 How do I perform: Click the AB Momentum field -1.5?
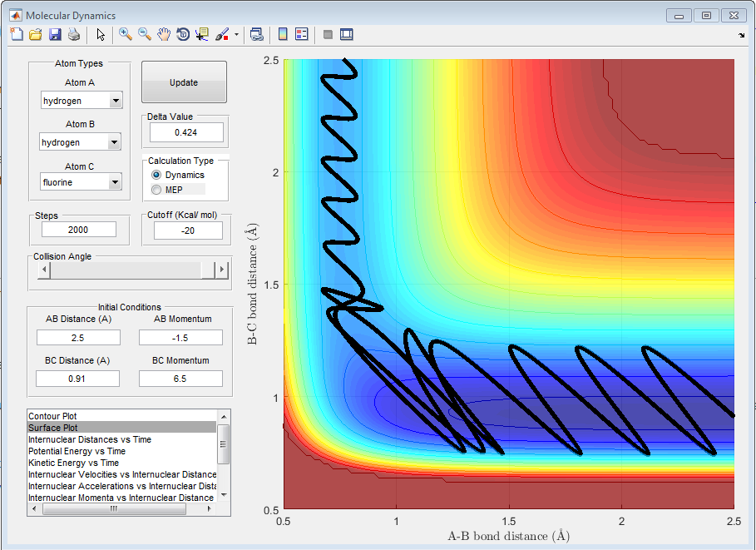click(x=180, y=338)
